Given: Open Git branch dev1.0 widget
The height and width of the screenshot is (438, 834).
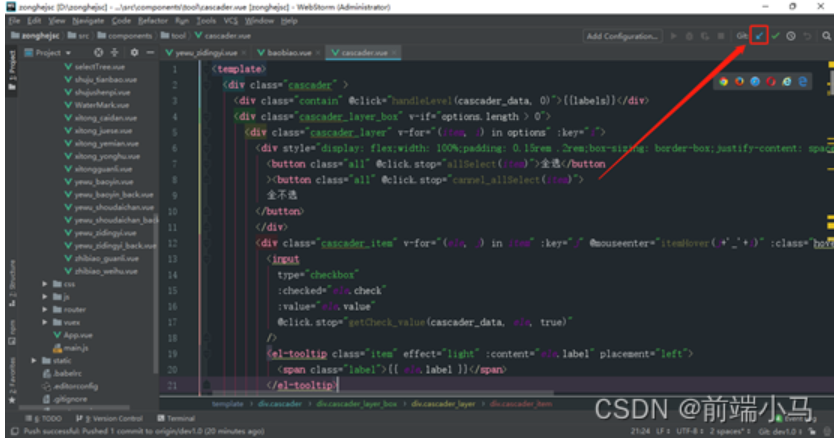Looking at the screenshot, I should click(782, 432).
